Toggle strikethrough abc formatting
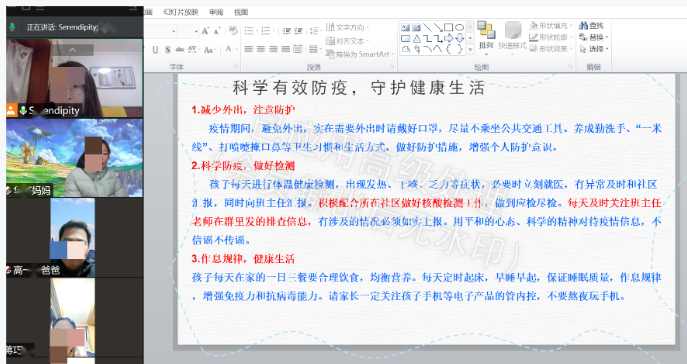The height and width of the screenshot is (364, 687). click(x=180, y=49)
